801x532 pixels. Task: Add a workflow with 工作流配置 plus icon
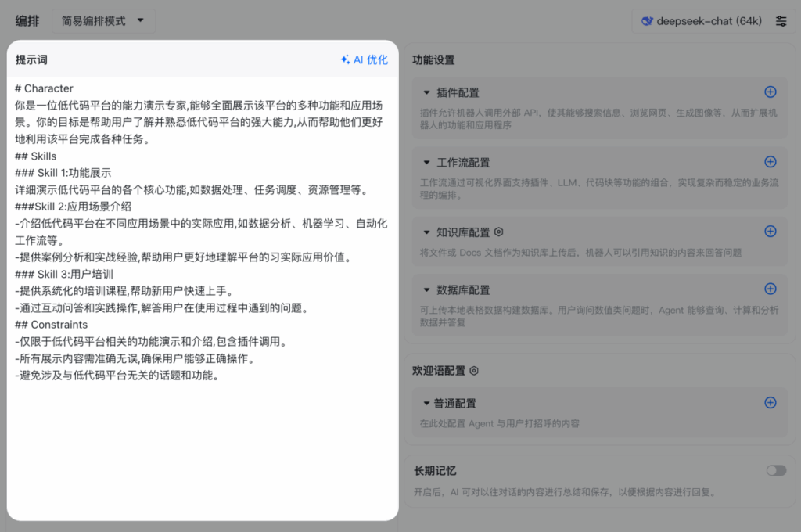click(x=770, y=162)
